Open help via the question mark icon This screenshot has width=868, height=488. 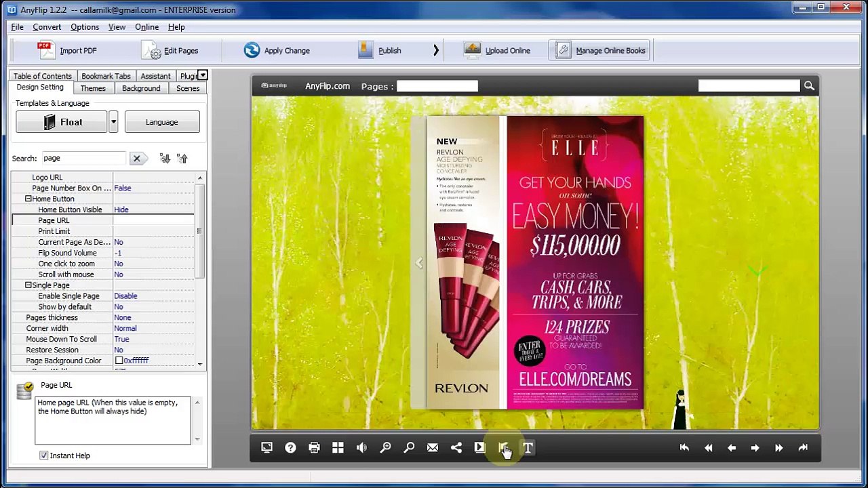coord(290,447)
